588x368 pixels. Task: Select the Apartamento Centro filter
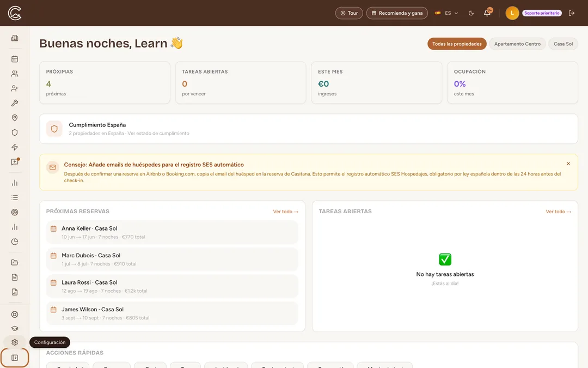(517, 44)
